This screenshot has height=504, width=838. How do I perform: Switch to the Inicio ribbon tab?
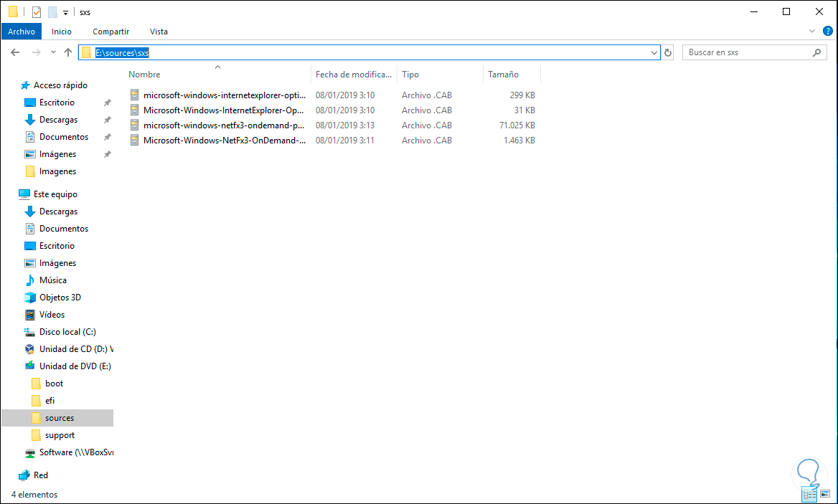[62, 32]
